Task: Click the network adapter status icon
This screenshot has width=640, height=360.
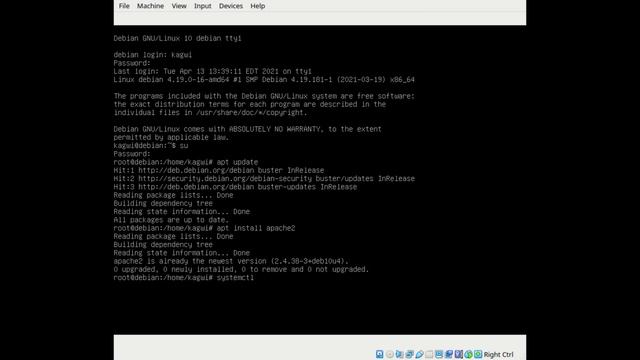Action: click(409, 354)
